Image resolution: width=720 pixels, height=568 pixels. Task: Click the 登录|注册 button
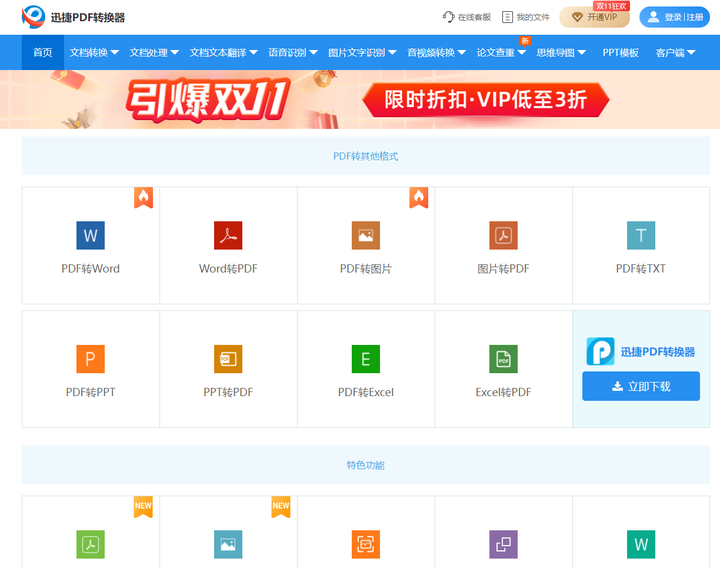point(675,17)
